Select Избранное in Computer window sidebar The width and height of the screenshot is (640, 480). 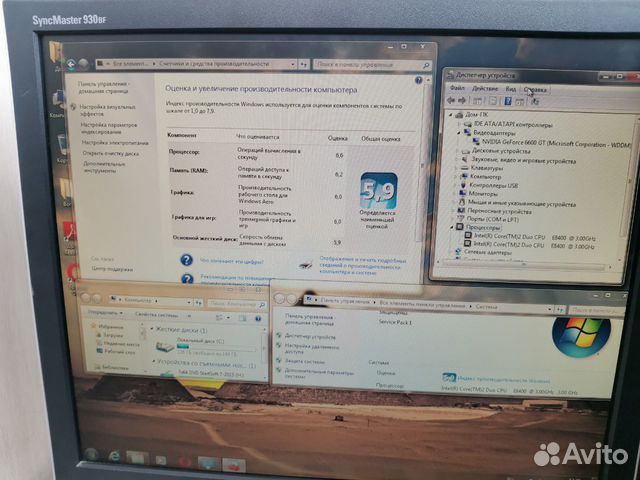click(x=110, y=327)
